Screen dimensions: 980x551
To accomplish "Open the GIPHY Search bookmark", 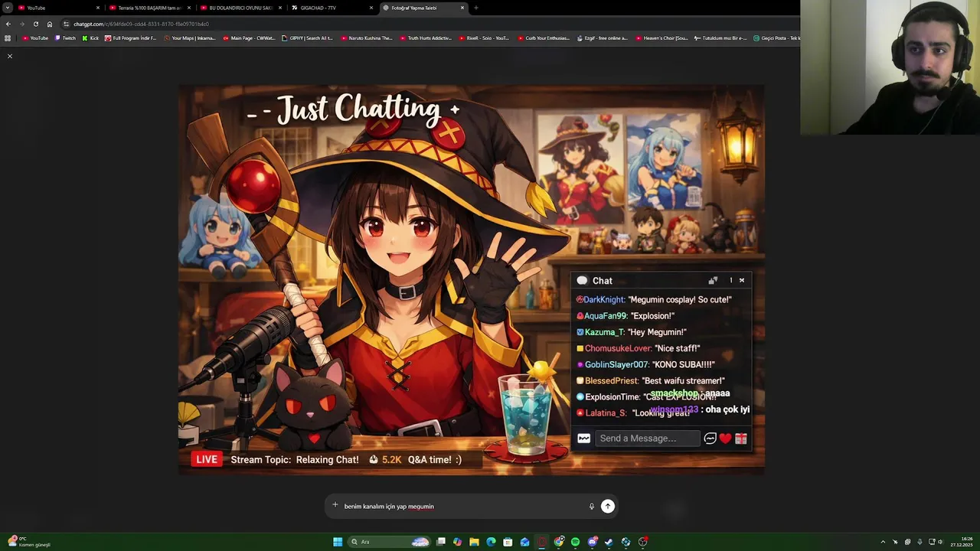I will (x=308, y=37).
